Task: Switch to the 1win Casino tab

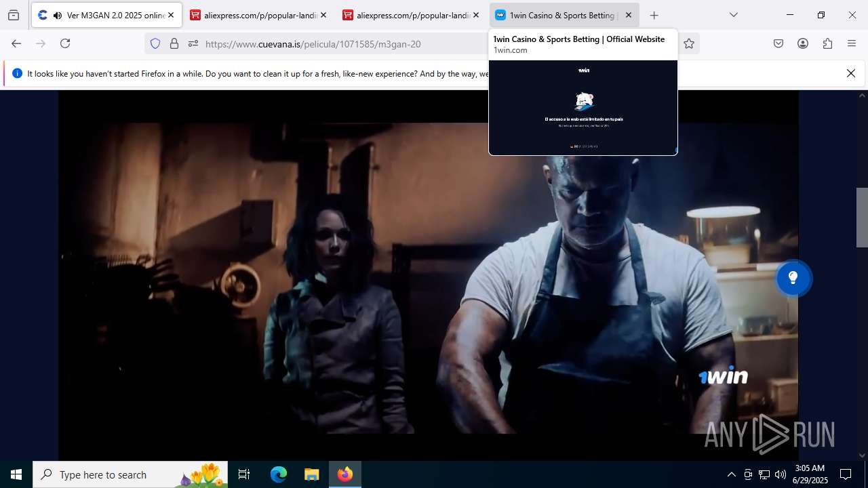Action: point(564,15)
